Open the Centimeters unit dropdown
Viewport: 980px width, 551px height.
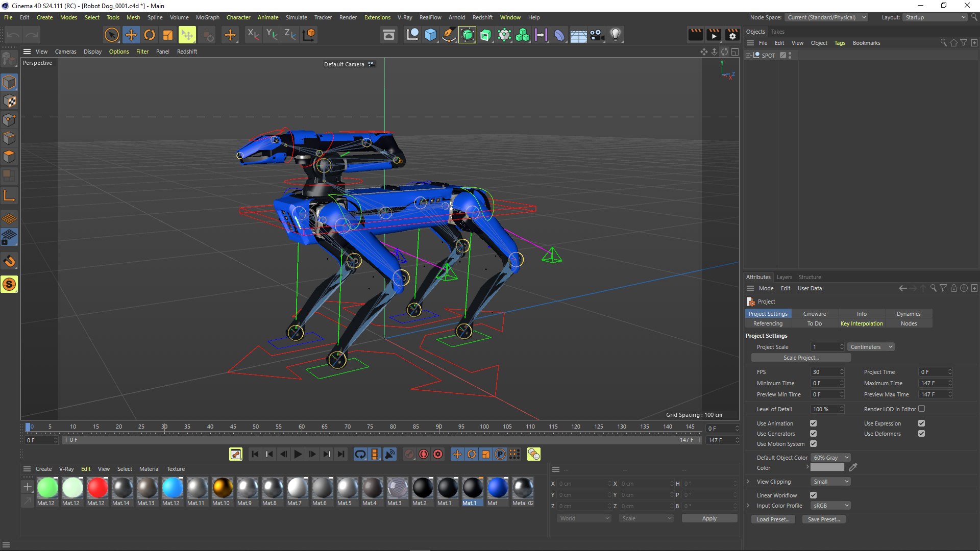pyautogui.click(x=871, y=347)
